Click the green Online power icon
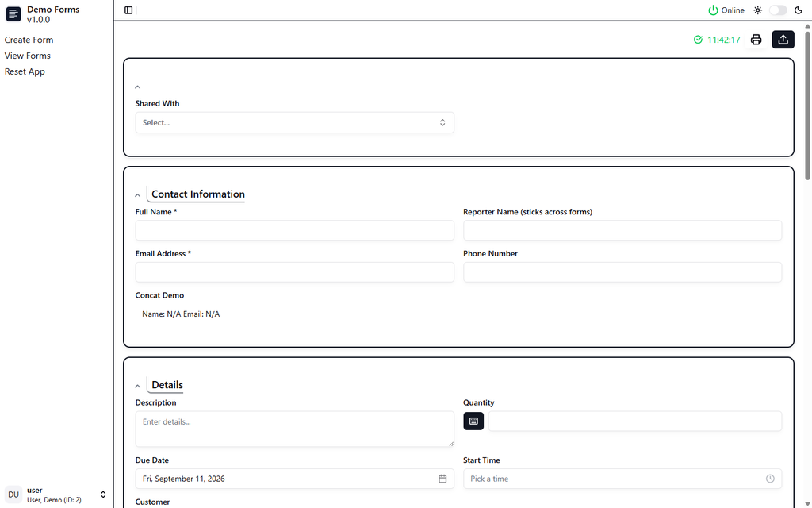The width and height of the screenshot is (812, 508). [713, 10]
